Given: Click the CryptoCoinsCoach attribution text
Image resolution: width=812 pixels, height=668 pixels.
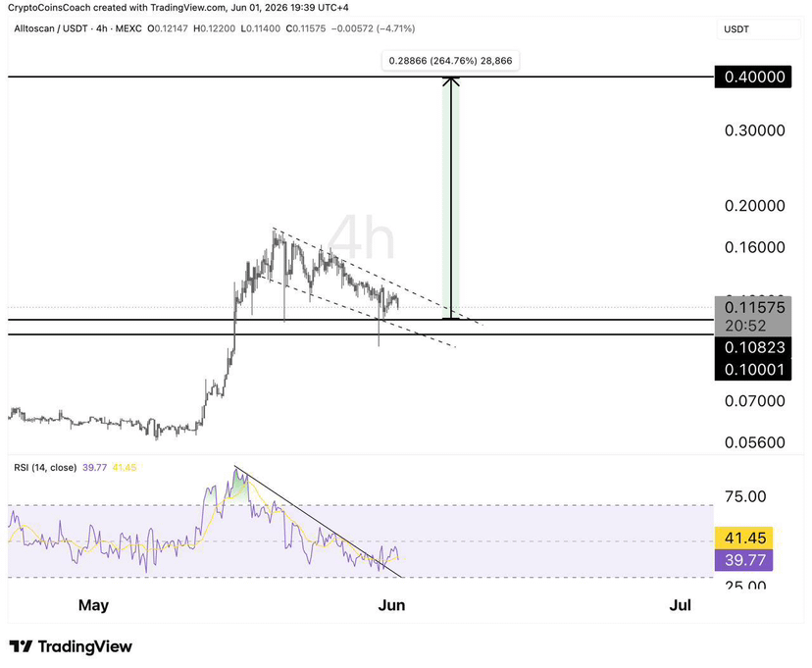Looking at the screenshot, I should coord(178,7).
